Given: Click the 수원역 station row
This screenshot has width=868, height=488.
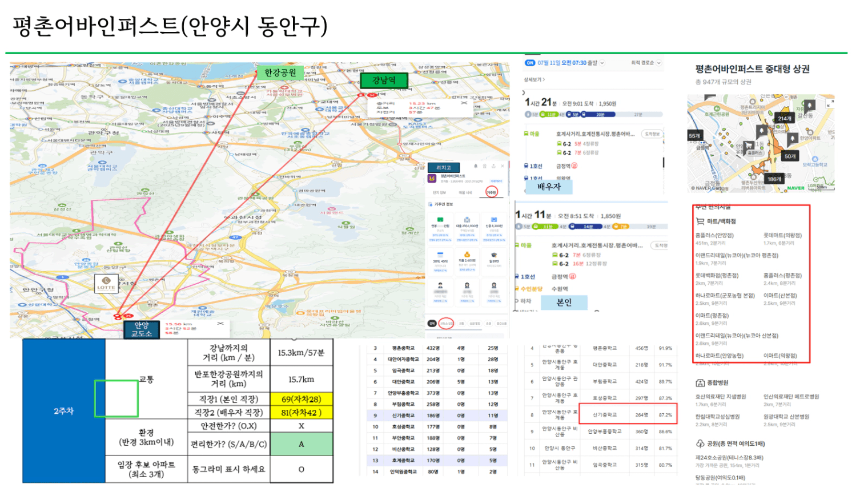Looking at the screenshot, I should [x=560, y=289].
